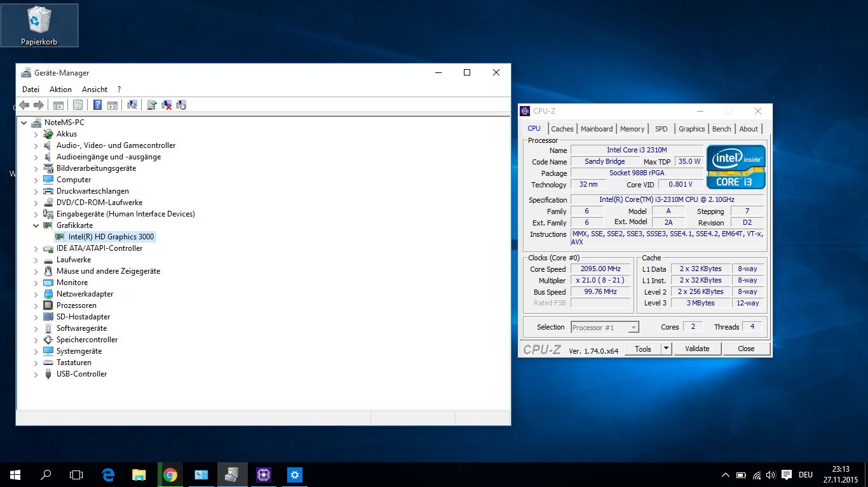868x487 pixels.
Task: Open the ? help menu
Action: (119, 90)
